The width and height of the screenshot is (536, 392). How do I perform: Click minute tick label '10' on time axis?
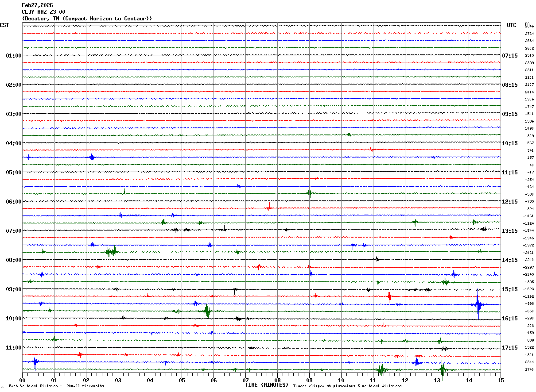tap(341, 380)
